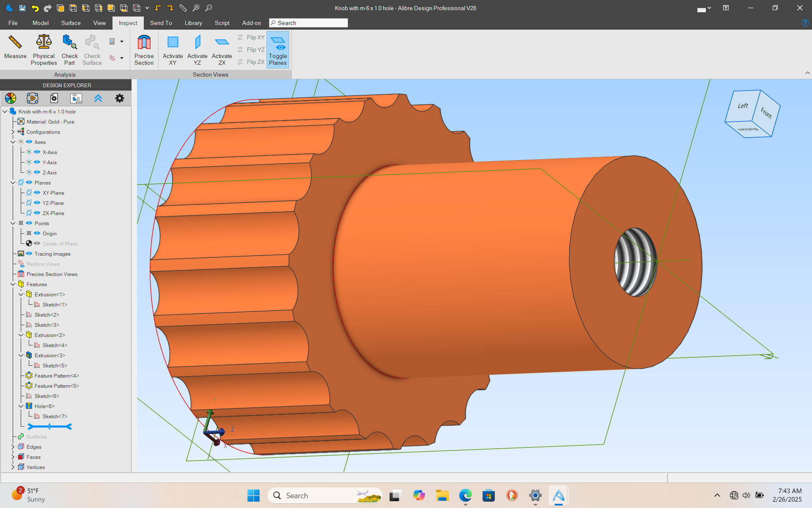Collapse the Features tree node
The height and width of the screenshot is (508, 812).
pos(13,284)
